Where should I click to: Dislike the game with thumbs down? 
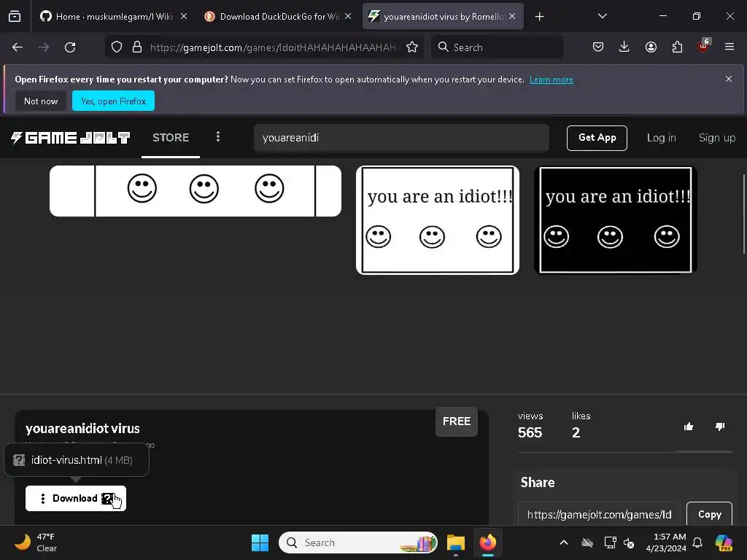pos(720,427)
